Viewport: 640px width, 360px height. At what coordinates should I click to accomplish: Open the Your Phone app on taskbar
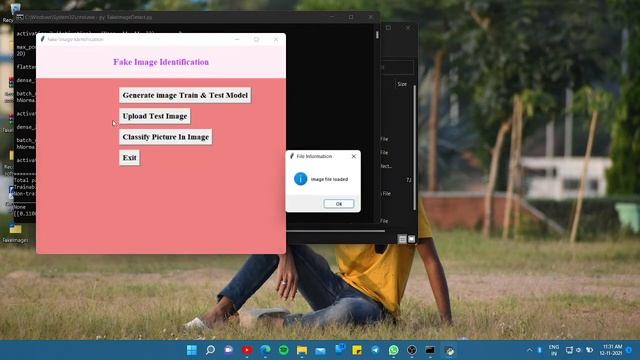339,349
